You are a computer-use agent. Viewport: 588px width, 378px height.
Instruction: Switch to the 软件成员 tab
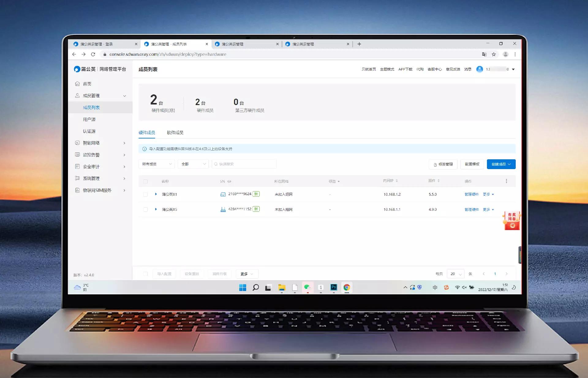(x=175, y=133)
